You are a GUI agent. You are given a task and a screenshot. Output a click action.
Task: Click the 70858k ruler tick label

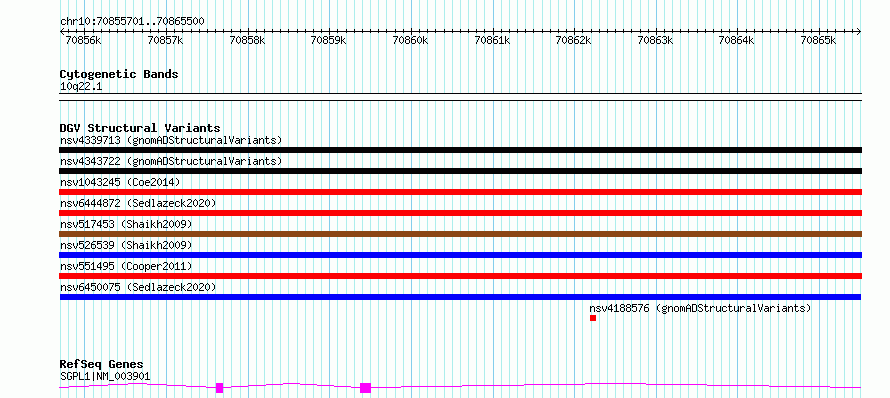(247, 40)
